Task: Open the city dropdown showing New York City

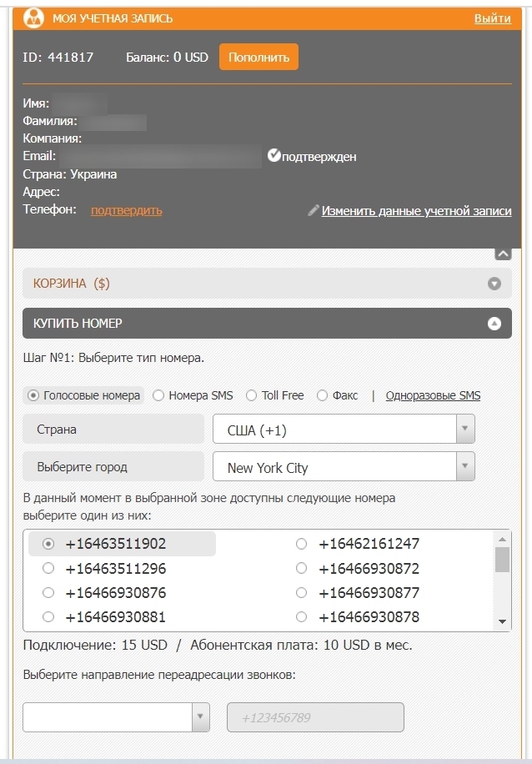Action: [x=344, y=466]
